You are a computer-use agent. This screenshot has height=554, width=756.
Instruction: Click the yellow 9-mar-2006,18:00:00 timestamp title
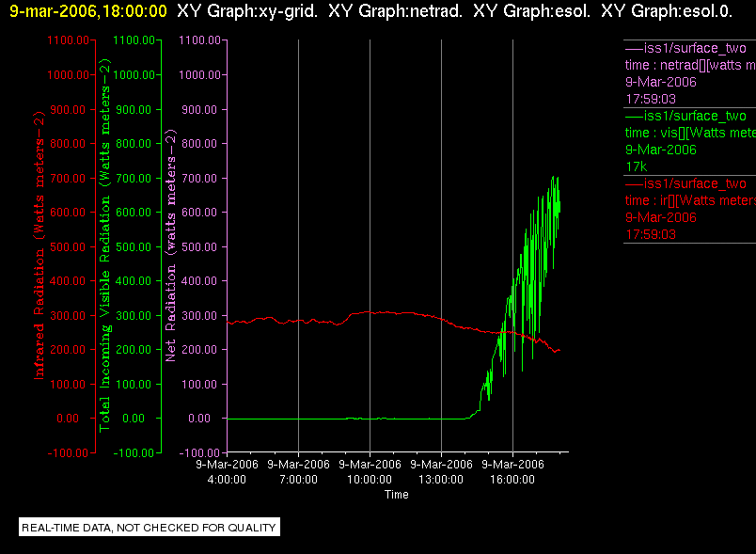click(88, 11)
